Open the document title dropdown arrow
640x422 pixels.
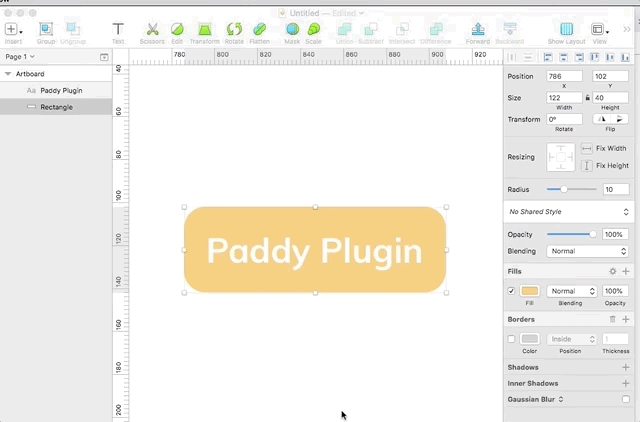pos(361,13)
